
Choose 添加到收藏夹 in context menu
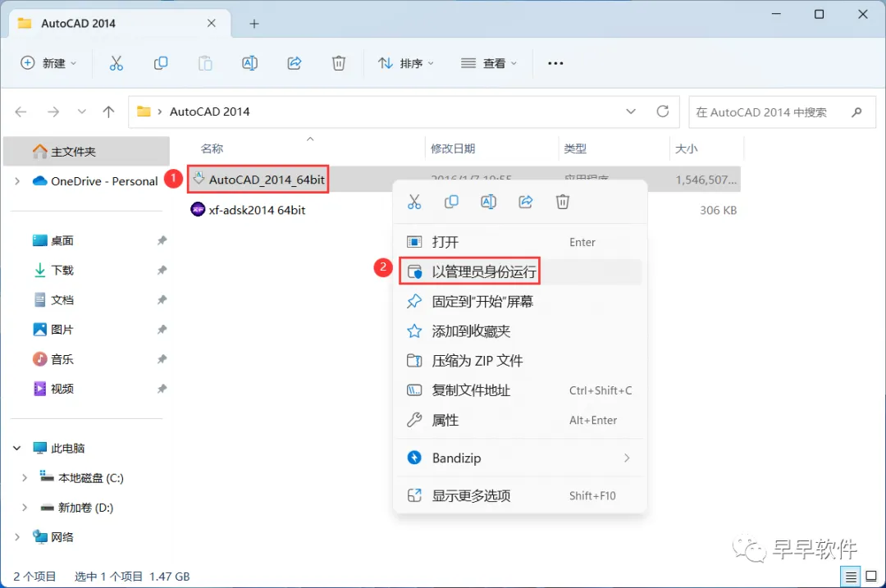tap(520, 331)
